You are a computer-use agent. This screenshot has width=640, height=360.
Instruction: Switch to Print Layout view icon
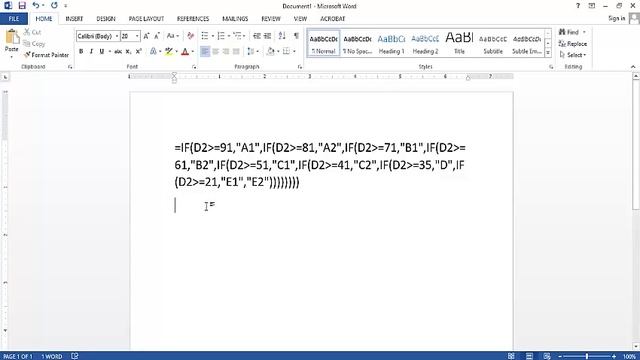[529, 356]
